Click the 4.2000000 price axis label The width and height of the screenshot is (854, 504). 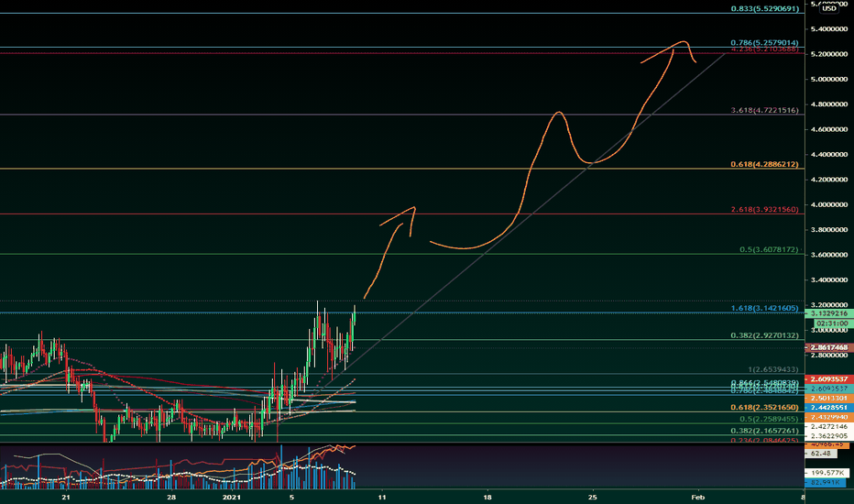[x=829, y=180]
